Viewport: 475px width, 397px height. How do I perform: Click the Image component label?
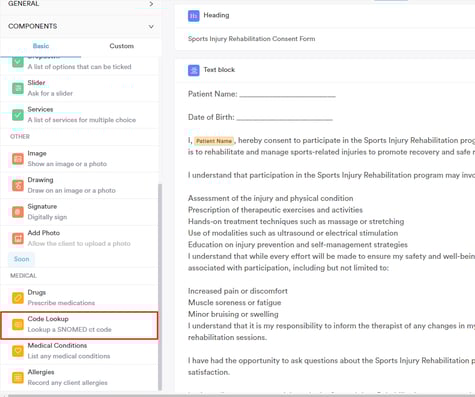coord(37,153)
